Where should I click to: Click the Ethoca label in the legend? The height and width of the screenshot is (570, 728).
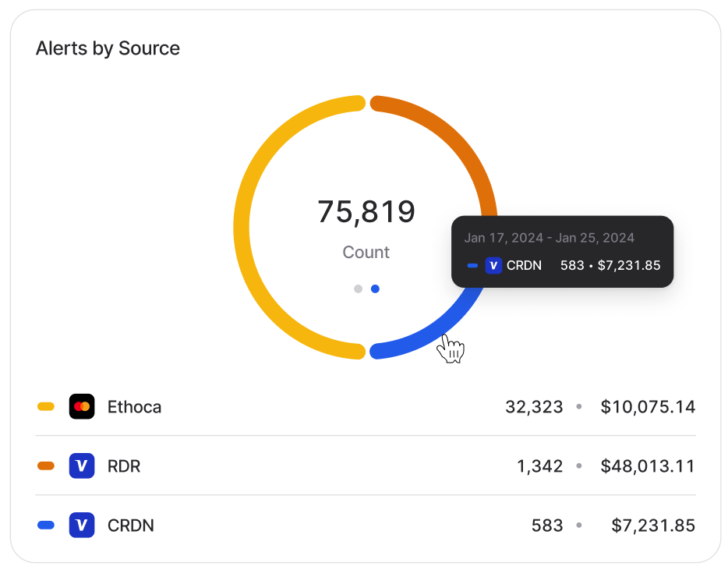[x=134, y=406]
